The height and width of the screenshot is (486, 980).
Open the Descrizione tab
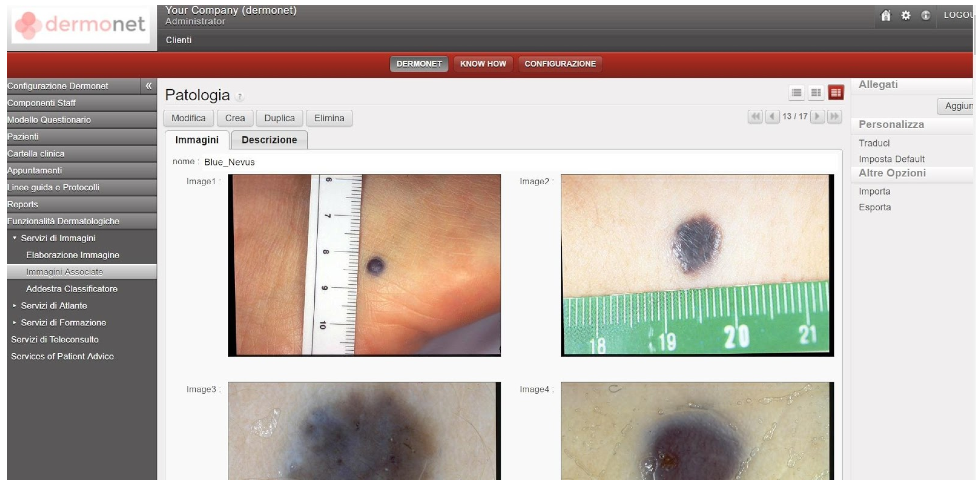tap(269, 140)
